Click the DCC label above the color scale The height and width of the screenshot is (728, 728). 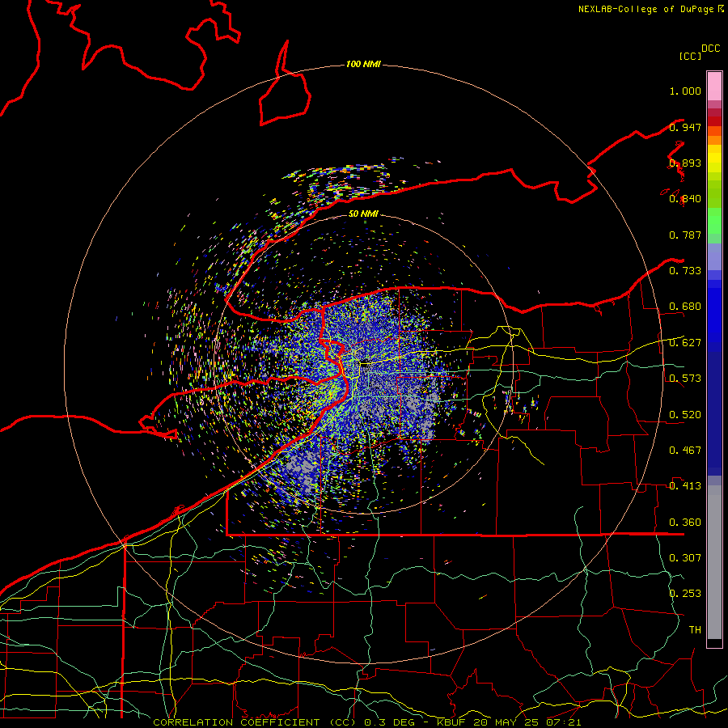point(710,49)
